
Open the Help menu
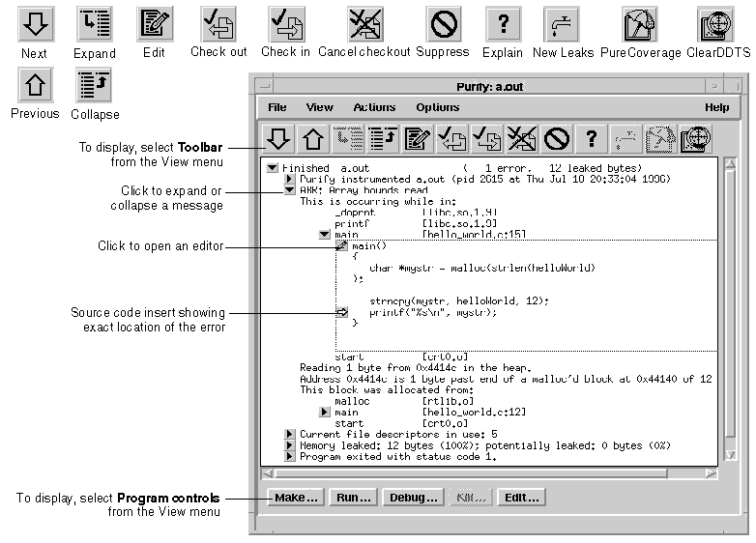coord(717,107)
